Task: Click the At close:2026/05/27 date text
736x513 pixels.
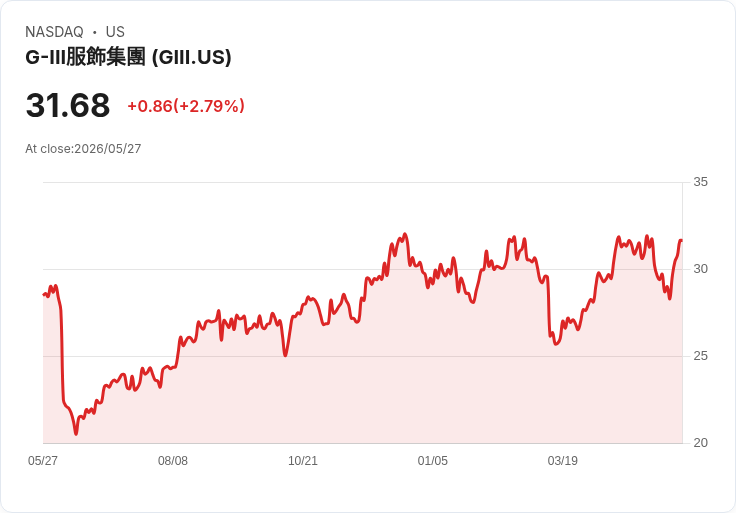Action: 83,149
